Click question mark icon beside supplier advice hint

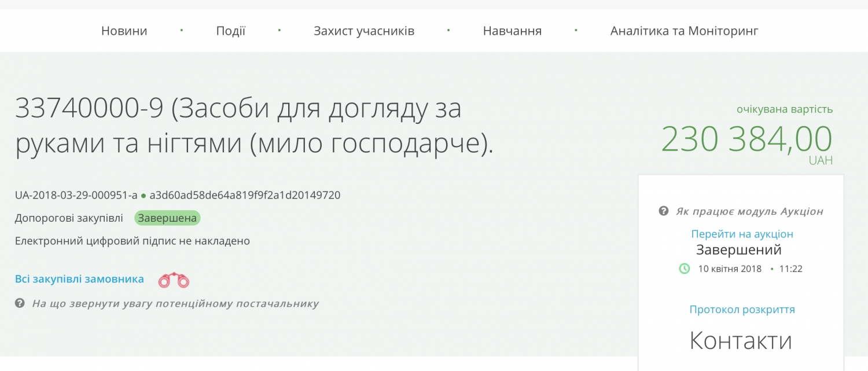[20, 303]
